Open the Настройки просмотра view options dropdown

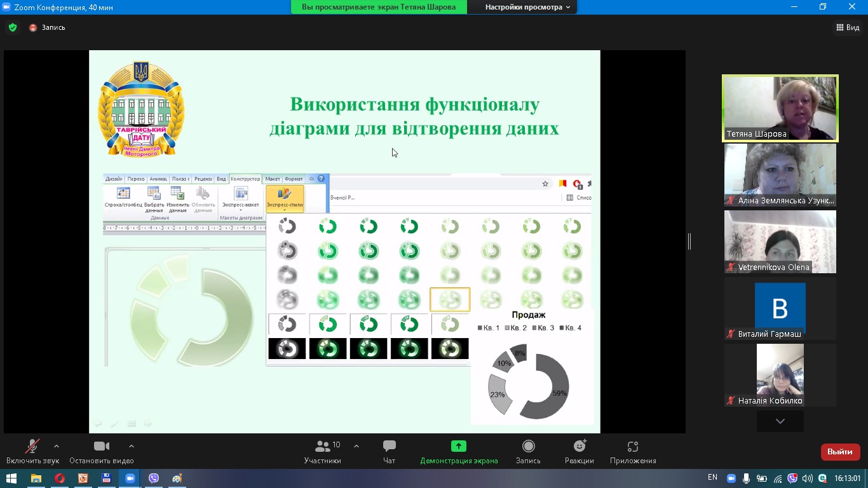(x=527, y=7)
